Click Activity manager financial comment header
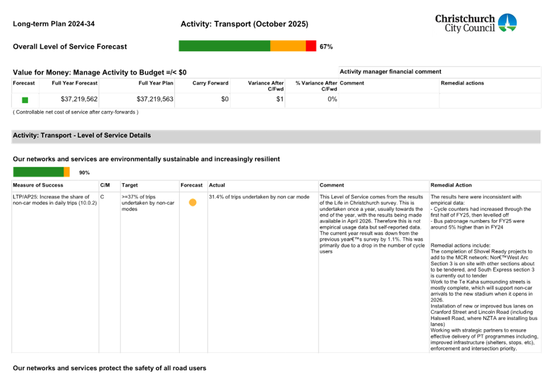 pos(390,72)
